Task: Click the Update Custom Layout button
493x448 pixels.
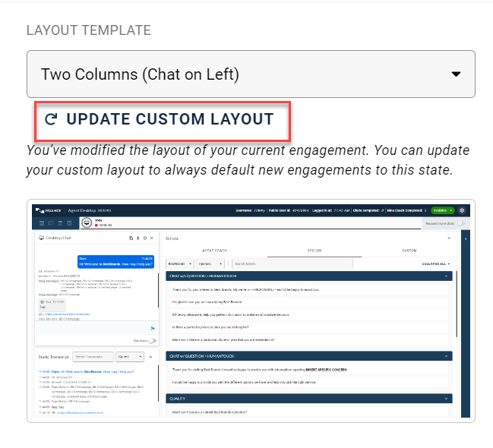Action: pos(163,121)
